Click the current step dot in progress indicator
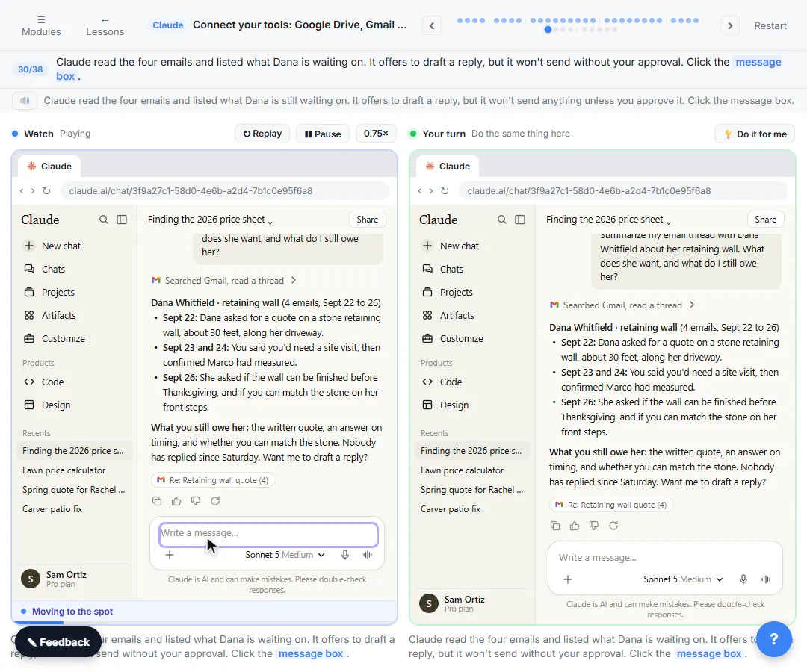 pyautogui.click(x=548, y=29)
